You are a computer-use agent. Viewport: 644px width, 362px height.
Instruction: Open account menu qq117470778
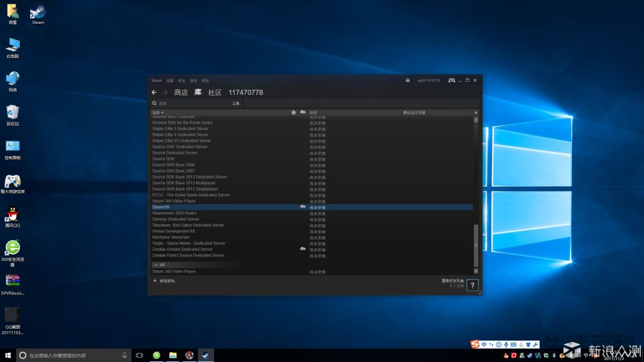click(x=429, y=81)
